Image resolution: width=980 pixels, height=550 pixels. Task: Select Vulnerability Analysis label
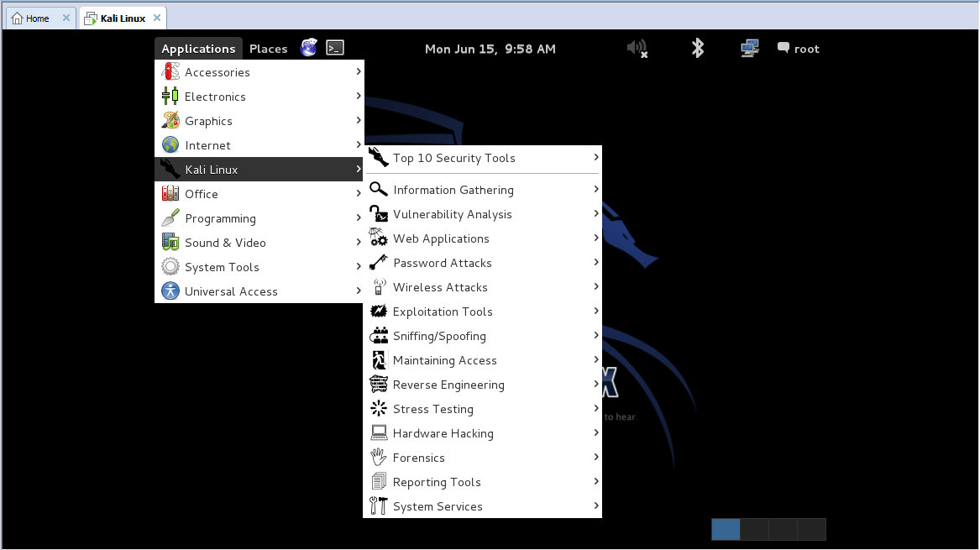[453, 214]
